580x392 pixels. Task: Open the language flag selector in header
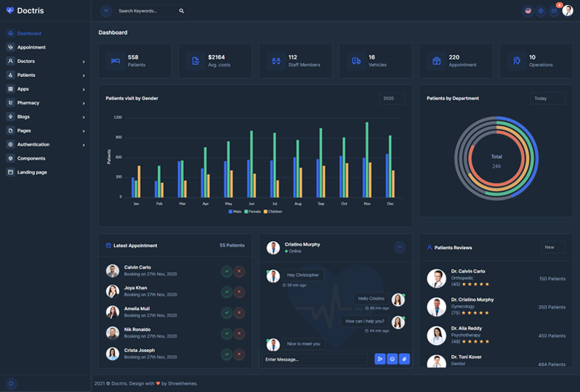pyautogui.click(x=528, y=11)
